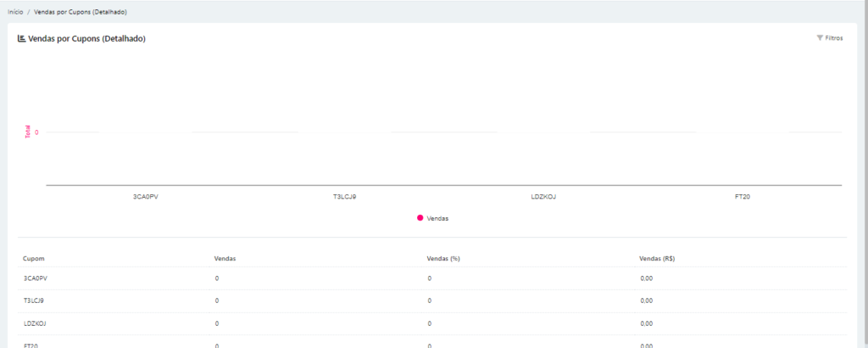Image resolution: width=868 pixels, height=348 pixels.
Task: Click the pink Total y-axis title
Action: point(27,132)
